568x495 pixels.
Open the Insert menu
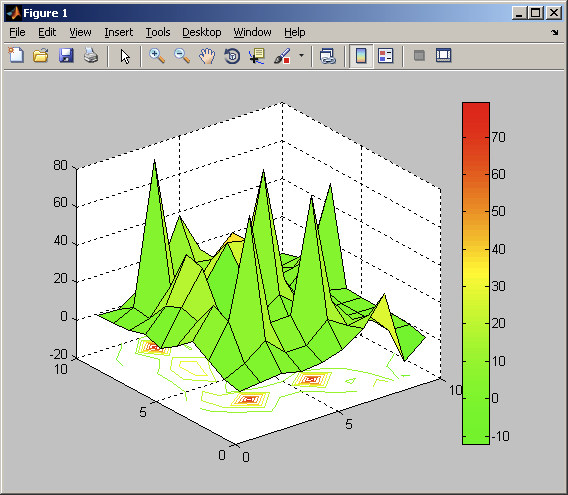point(118,32)
